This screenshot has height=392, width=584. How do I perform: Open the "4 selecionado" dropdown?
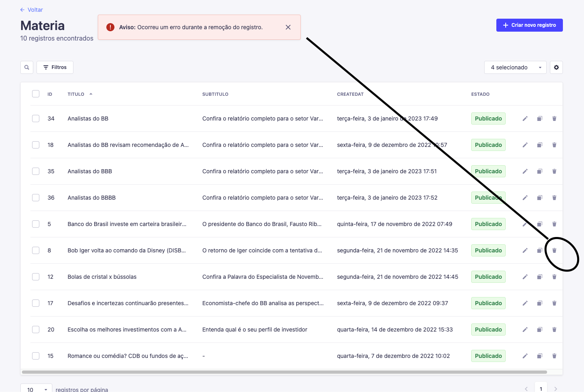coord(515,67)
